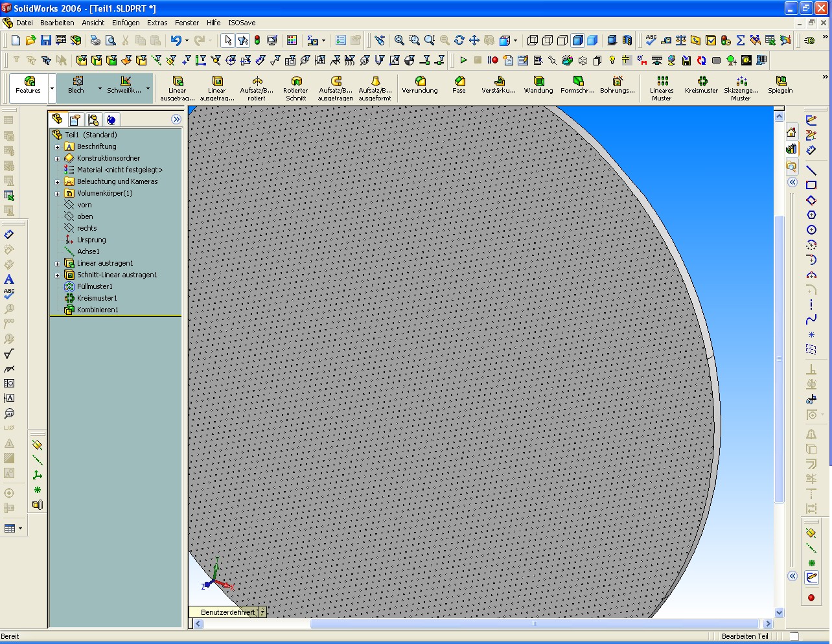Viewport: 832px width, 644px height.
Task: Switch to Hidden lines removed display
Action: coord(562,40)
